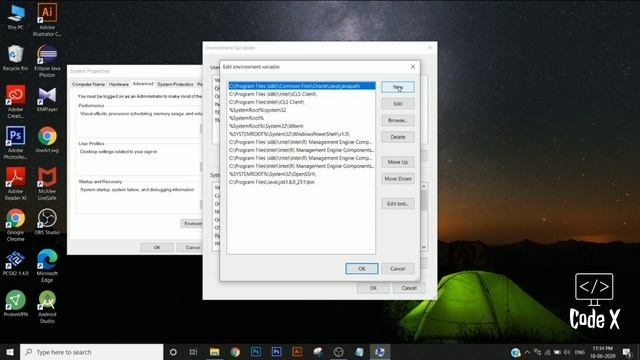Viewport: 640px width, 360px height.
Task: Select the plain %SystemRoot% entry
Action: (301, 118)
